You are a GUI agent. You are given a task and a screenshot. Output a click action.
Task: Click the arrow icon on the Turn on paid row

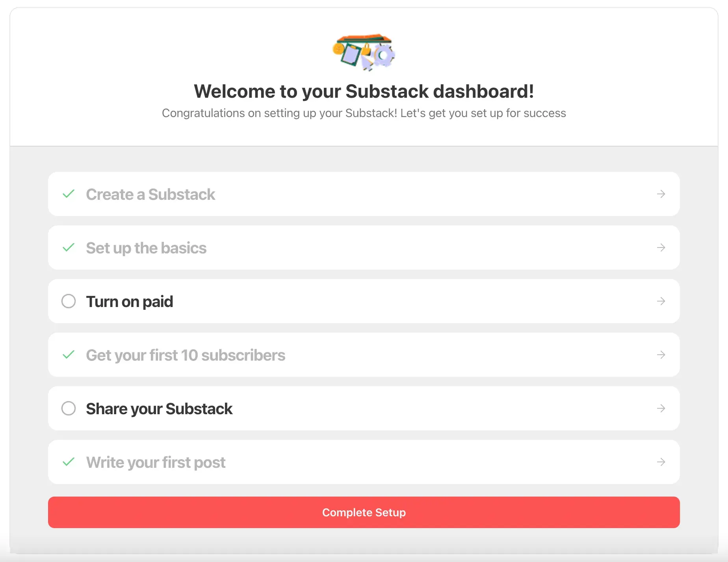click(661, 301)
